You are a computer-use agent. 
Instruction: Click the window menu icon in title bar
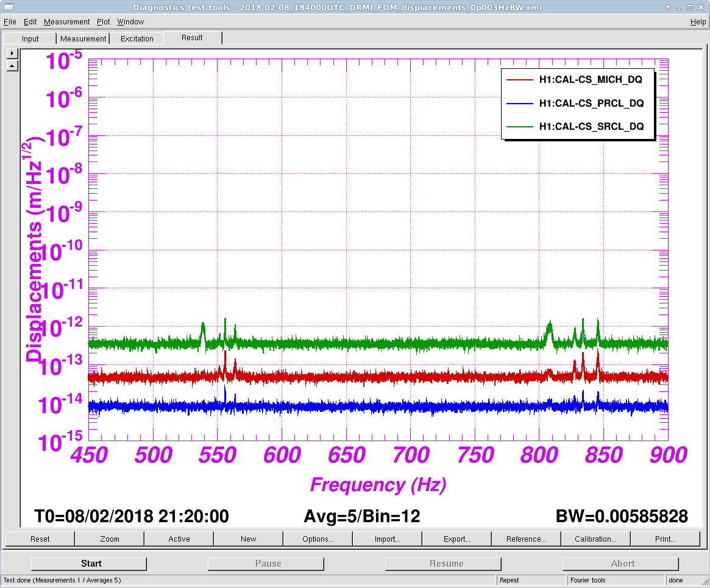(x=7, y=7)
